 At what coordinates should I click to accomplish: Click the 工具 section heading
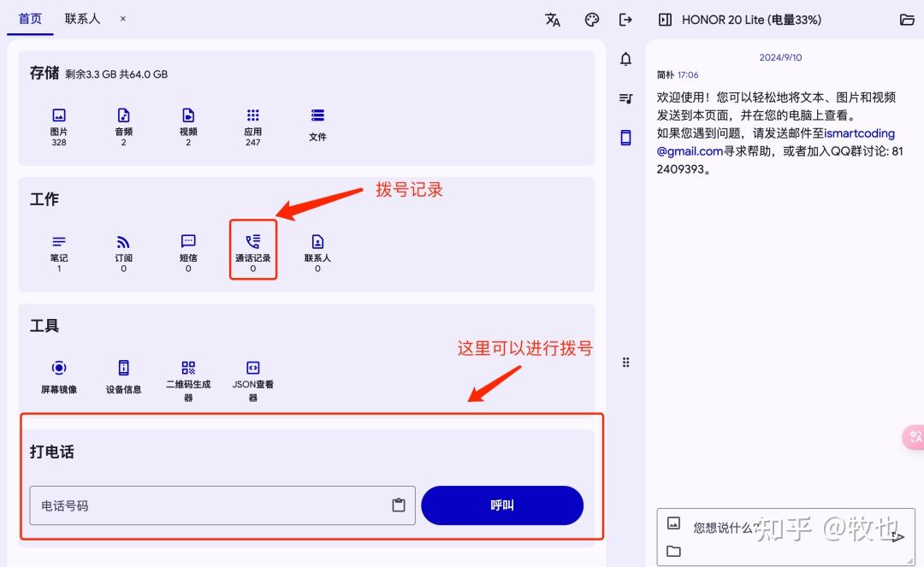pos(44,326)
